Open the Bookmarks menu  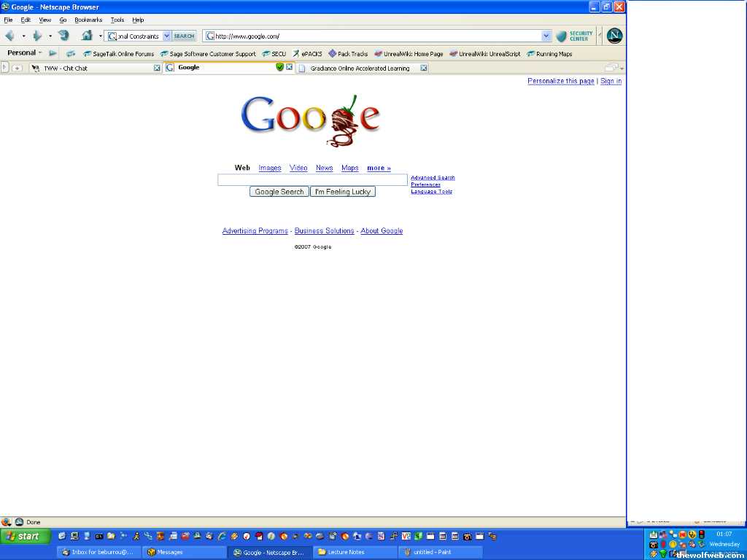click(x=88, y=20)
